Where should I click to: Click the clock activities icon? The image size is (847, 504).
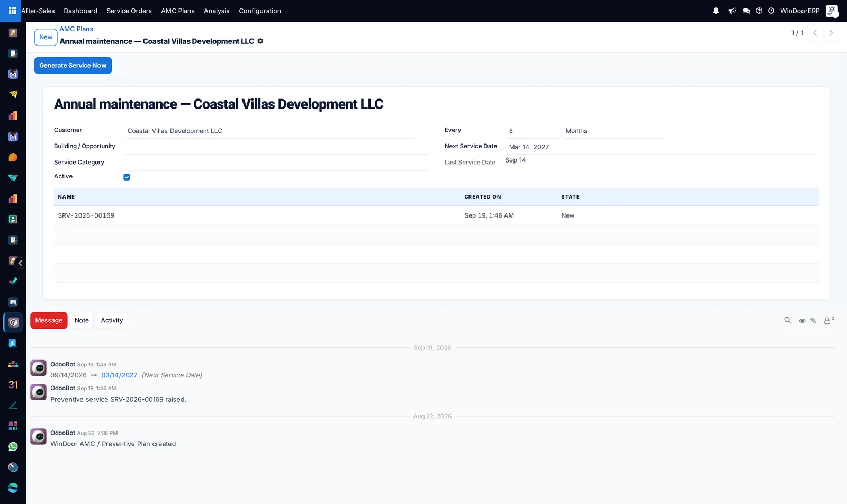(x=771, y=11)
